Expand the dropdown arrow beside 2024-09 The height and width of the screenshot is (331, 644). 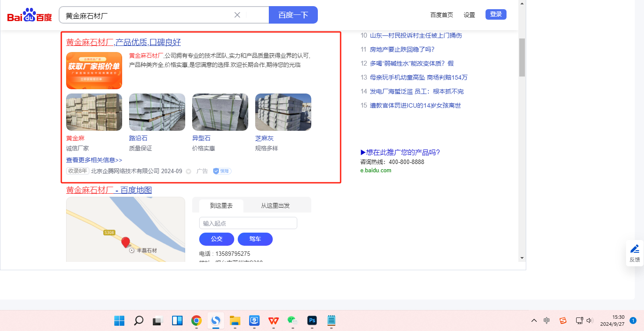[x=189, y=171]
